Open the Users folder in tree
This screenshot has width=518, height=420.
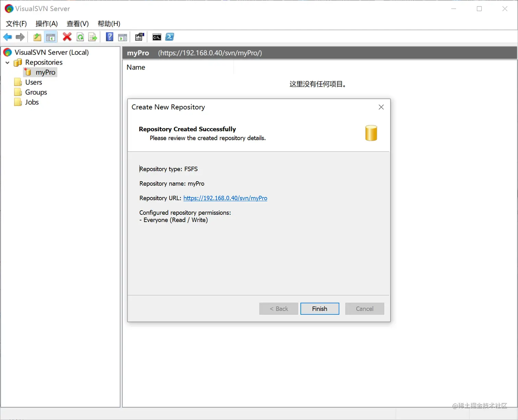tap(34, 82)
